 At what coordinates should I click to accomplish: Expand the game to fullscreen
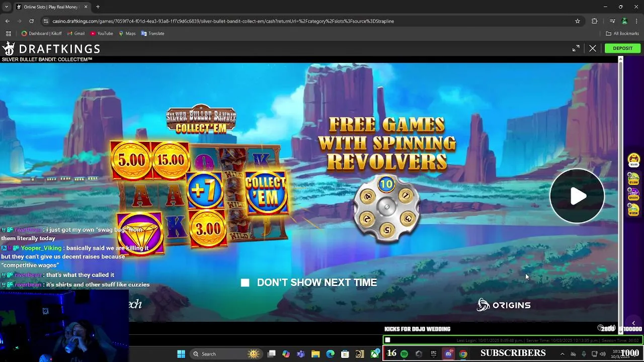[x=576, y=48]
